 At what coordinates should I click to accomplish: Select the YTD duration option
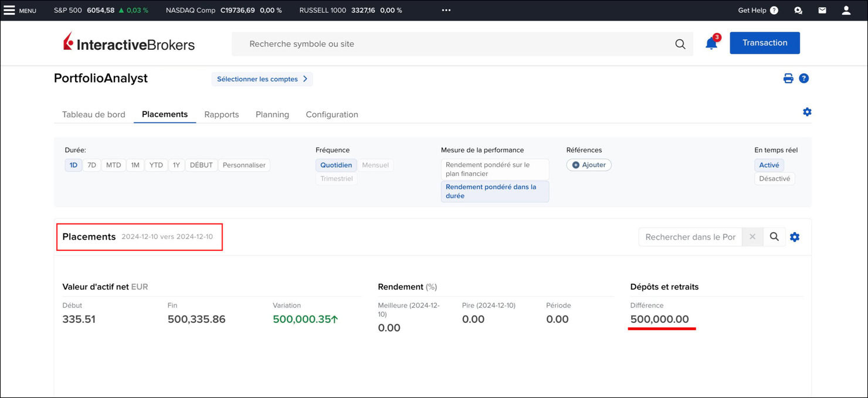[x=156, y=165]
